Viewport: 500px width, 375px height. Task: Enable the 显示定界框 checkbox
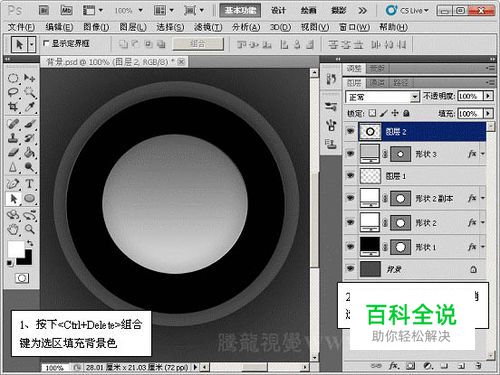[46, 43]
